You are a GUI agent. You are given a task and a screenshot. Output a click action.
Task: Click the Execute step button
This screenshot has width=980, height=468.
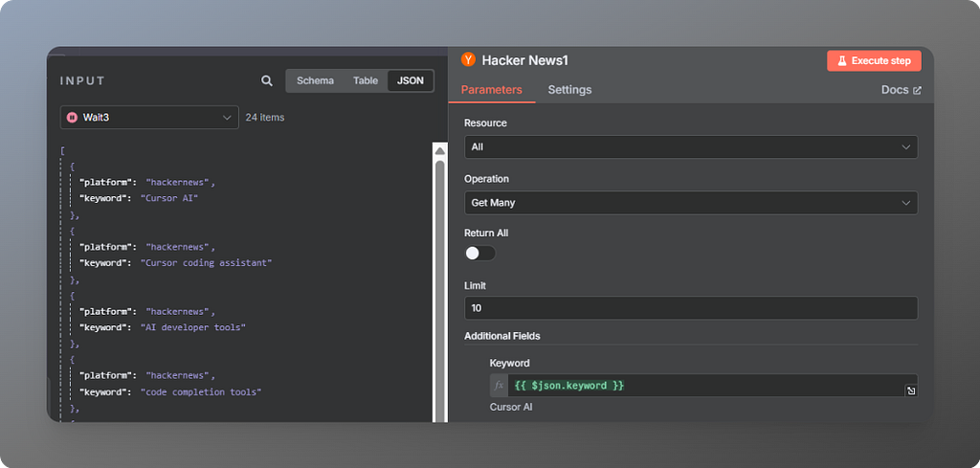(x=874, y=60)
